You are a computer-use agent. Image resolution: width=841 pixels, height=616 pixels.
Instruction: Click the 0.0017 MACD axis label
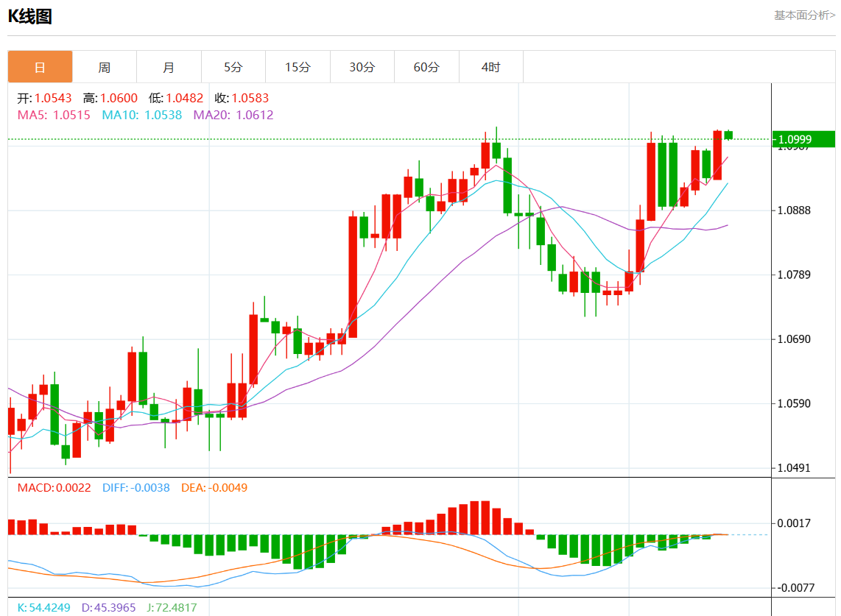click(794, 523)
